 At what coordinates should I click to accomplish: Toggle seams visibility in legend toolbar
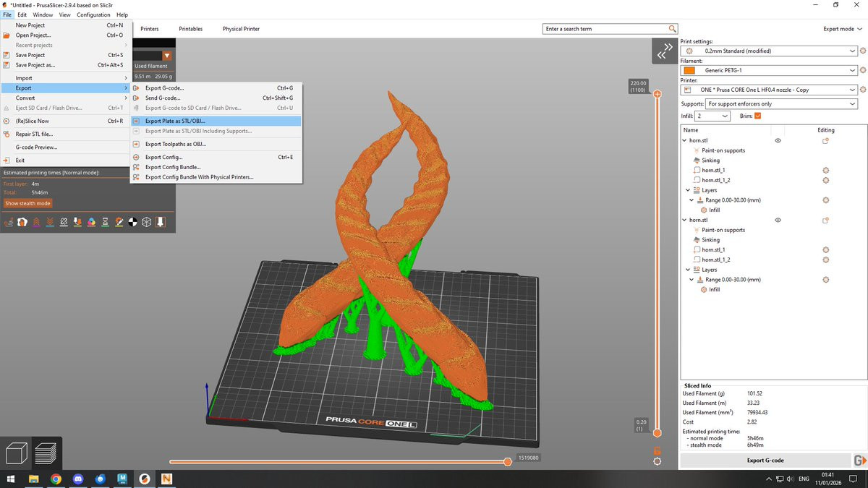pos(64,222)
